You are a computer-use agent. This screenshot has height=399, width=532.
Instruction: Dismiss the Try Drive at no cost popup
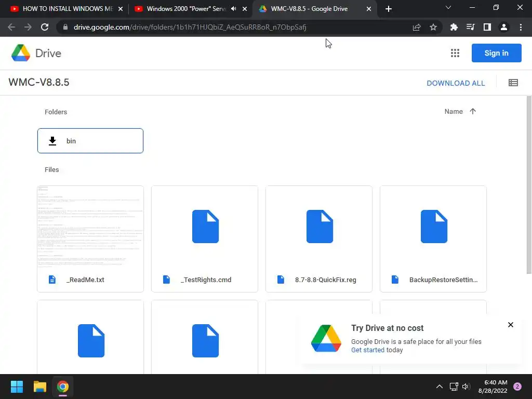pyautogui.click(x=511, y=325)
